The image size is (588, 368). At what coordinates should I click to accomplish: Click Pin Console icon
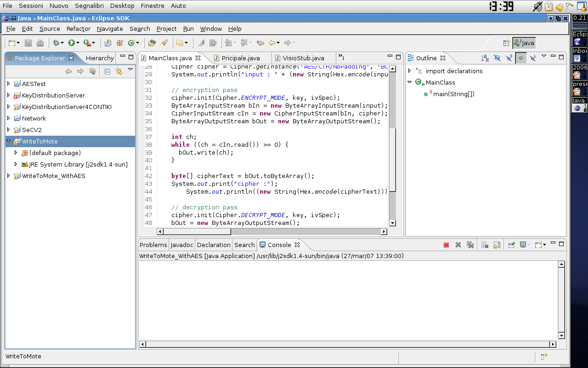pos(511,245)
